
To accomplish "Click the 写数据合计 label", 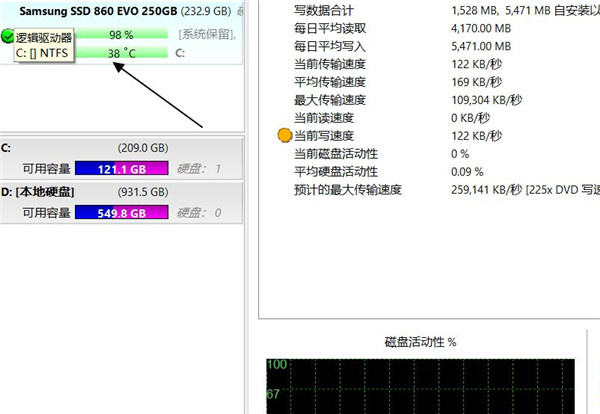I will point(324,10).
